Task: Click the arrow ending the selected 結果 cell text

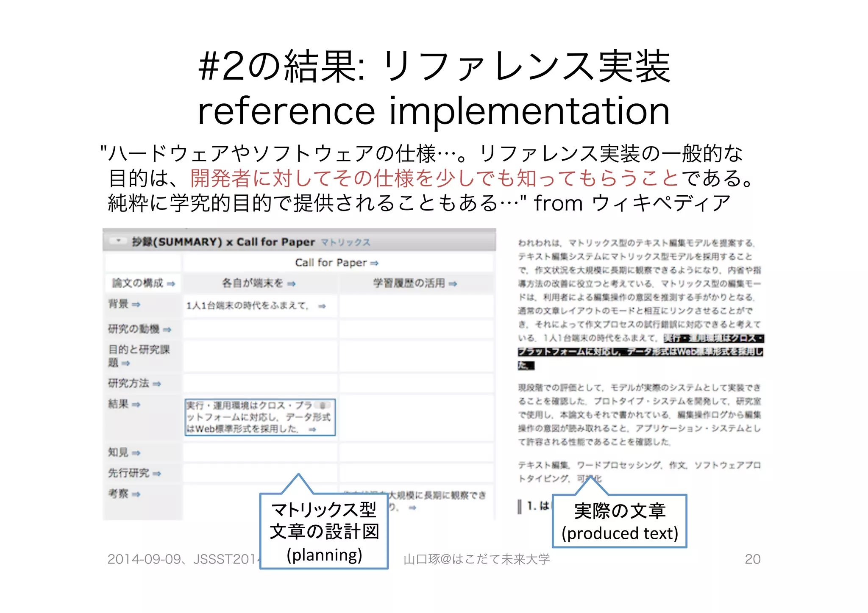Action: pos(312,429)
